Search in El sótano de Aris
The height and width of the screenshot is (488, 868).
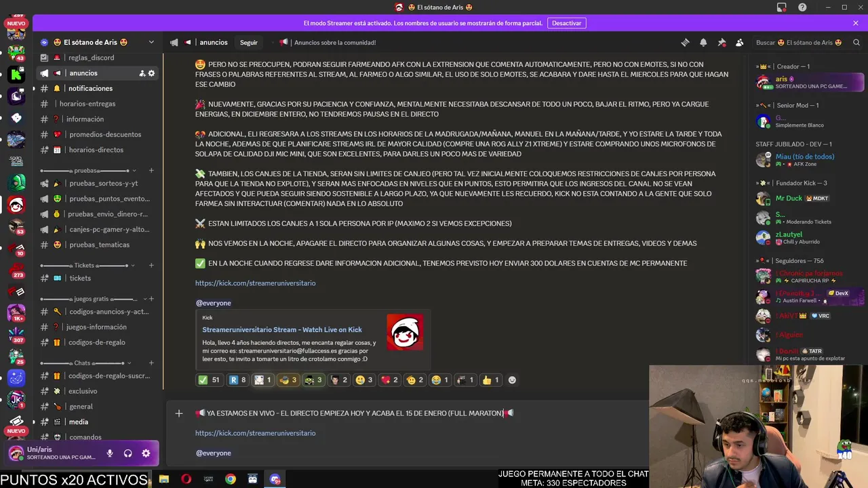pyautogui.click(x=807, y=42)
